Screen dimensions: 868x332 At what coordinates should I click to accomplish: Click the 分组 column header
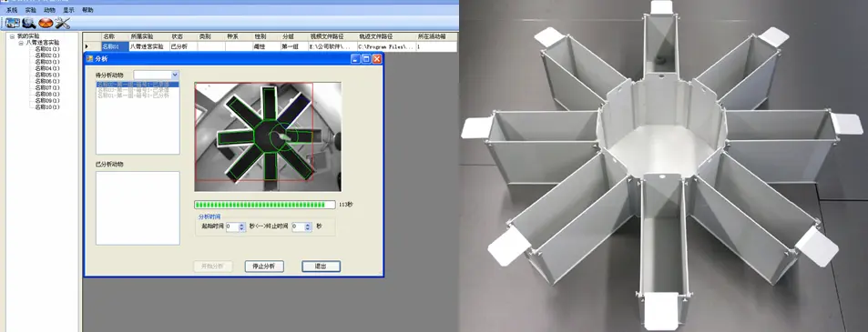click(294, 36)
